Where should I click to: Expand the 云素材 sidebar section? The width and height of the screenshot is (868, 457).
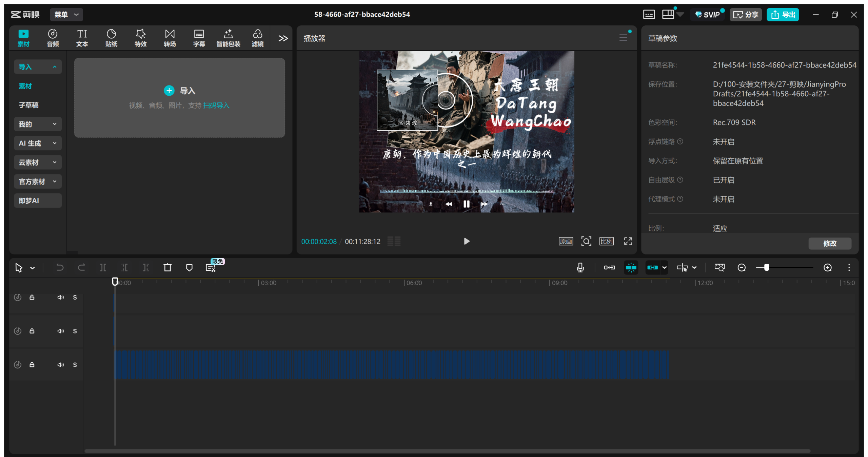pyautogui.click(x=38, y=162)
